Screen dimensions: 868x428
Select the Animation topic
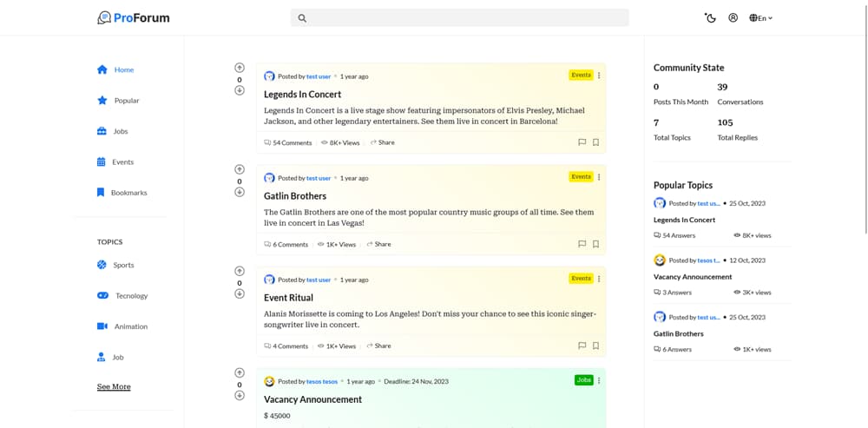coord(122,326)
